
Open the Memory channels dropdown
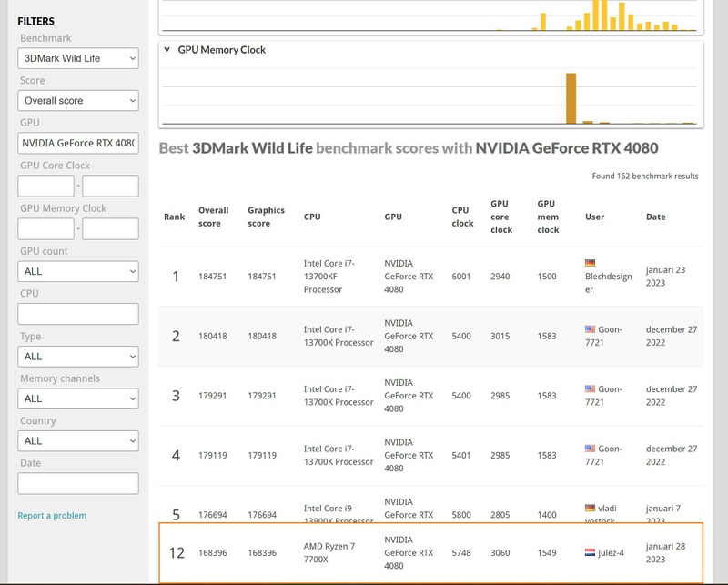[78, 398]
